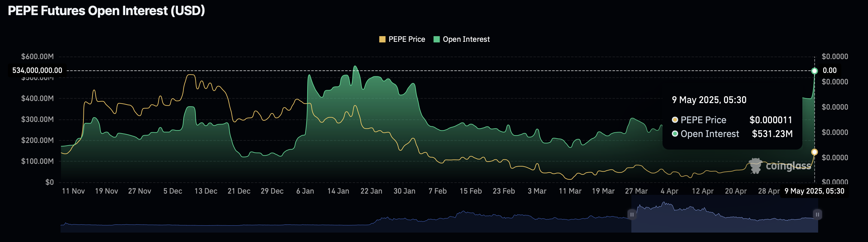Click the 21 Dec x-axis date label

point(239,191)
